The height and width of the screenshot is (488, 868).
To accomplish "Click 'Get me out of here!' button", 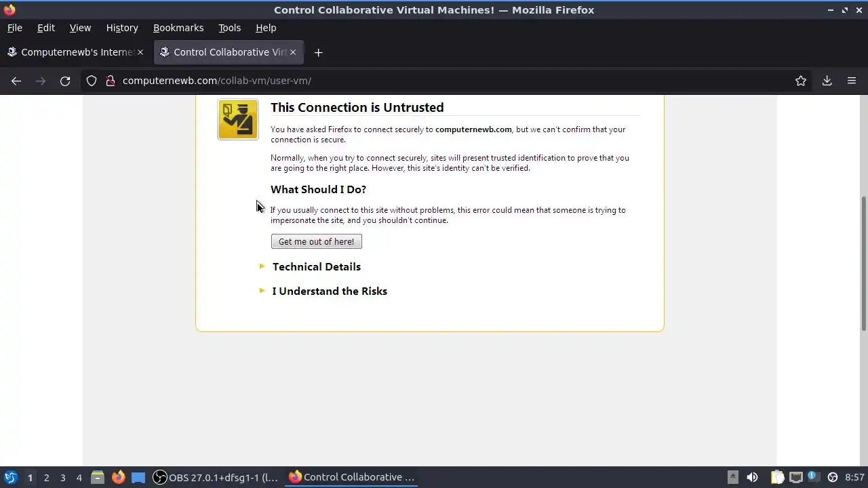I will (x=317, y=241).
